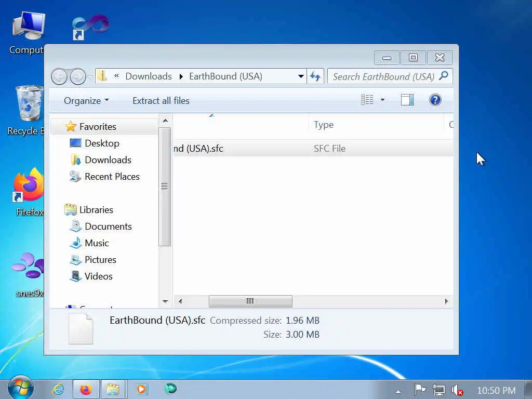Screen dimensions: 532x399
Task: Click the horizontal scrollbar right arrow
Action: 446,301
